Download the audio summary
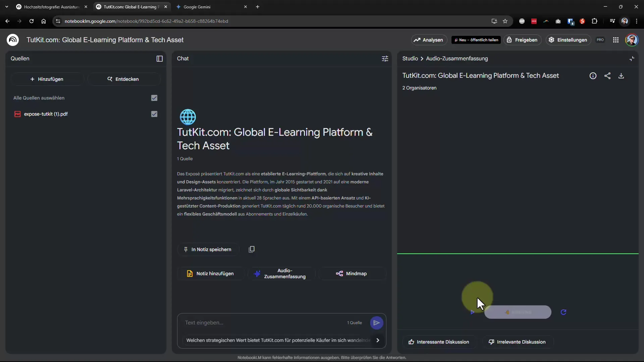 (621, 76)
